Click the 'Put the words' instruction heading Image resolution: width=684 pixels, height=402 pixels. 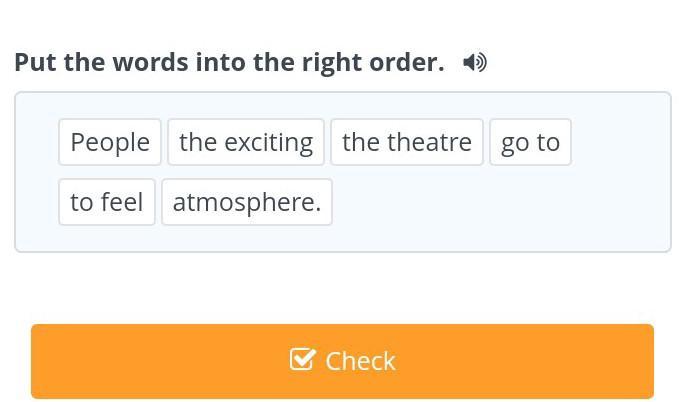pos(229,62)
